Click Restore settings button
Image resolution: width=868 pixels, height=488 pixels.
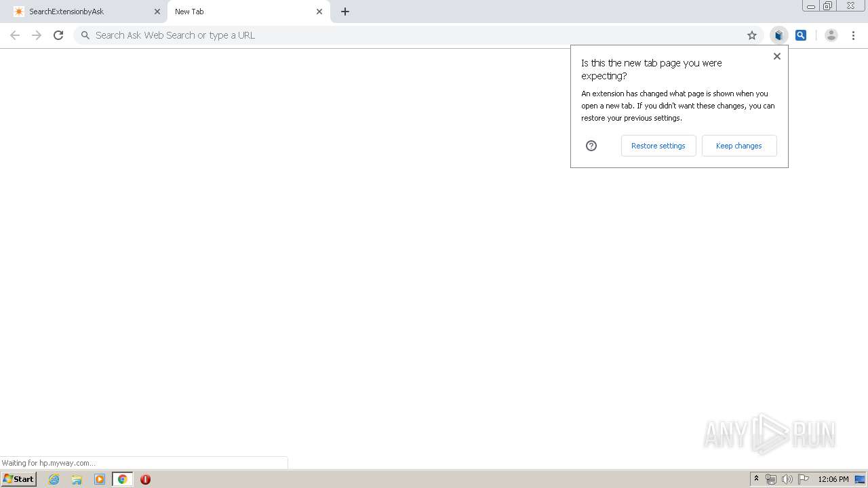pos(658,146)
